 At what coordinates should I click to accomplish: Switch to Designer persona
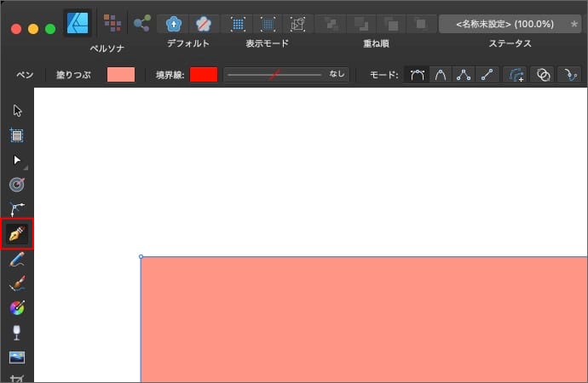(78, 22)
